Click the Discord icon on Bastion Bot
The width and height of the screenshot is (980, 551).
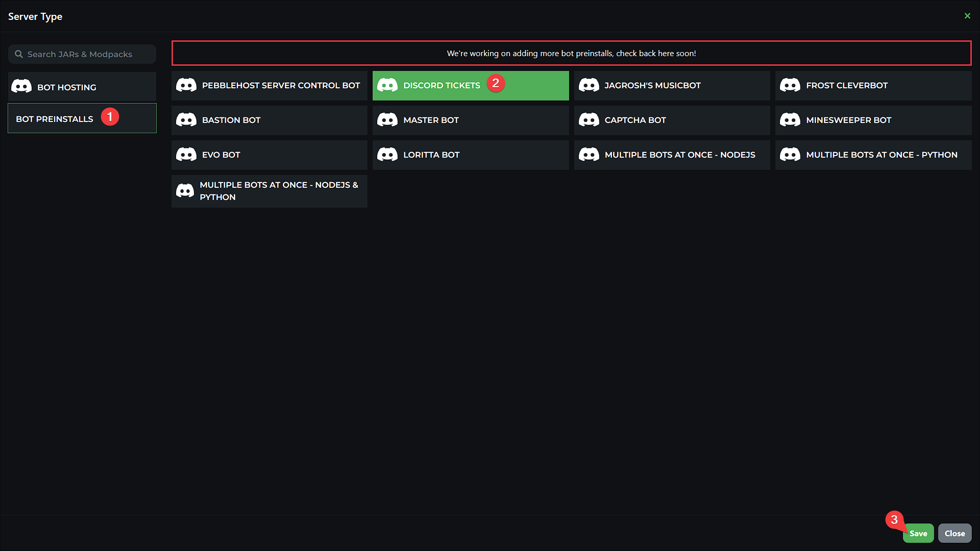click(186, 120)
